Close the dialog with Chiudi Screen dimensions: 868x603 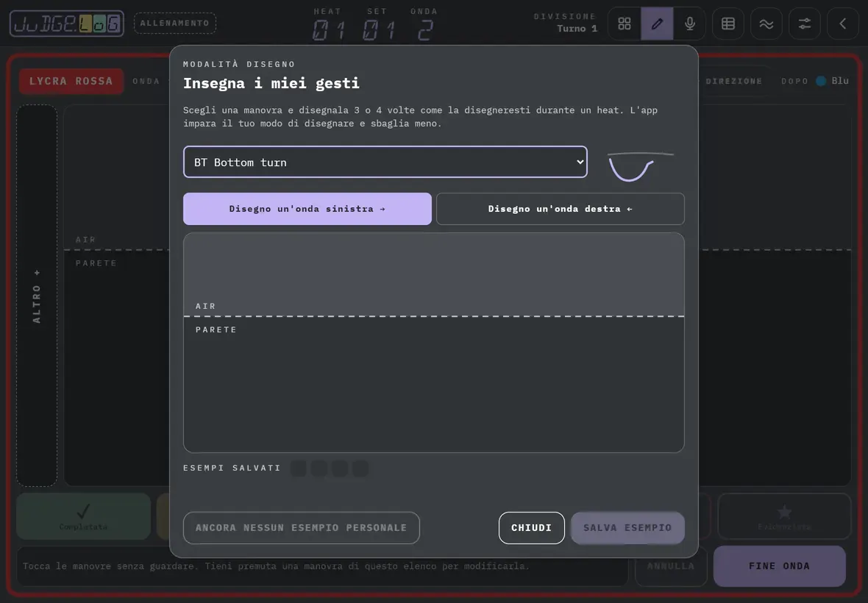531,528
